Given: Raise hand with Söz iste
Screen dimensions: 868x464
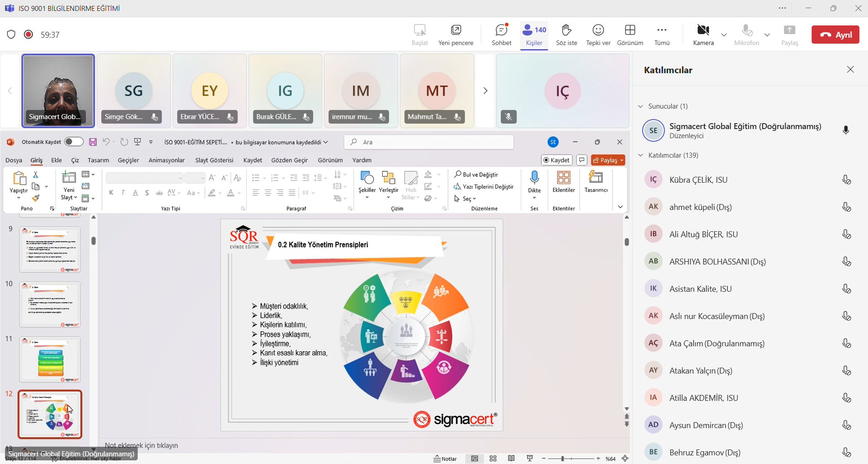Looking at the screenshot, I should click(566, 35).
